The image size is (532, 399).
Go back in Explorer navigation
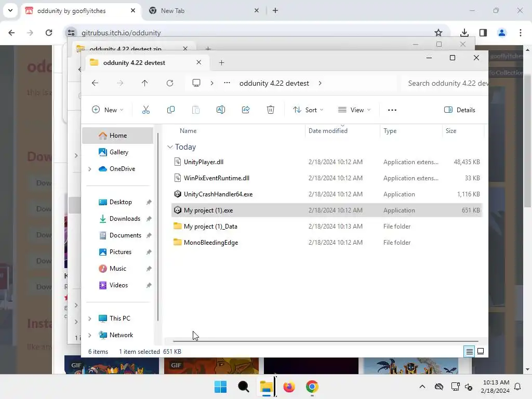click(x=95, y=83)
